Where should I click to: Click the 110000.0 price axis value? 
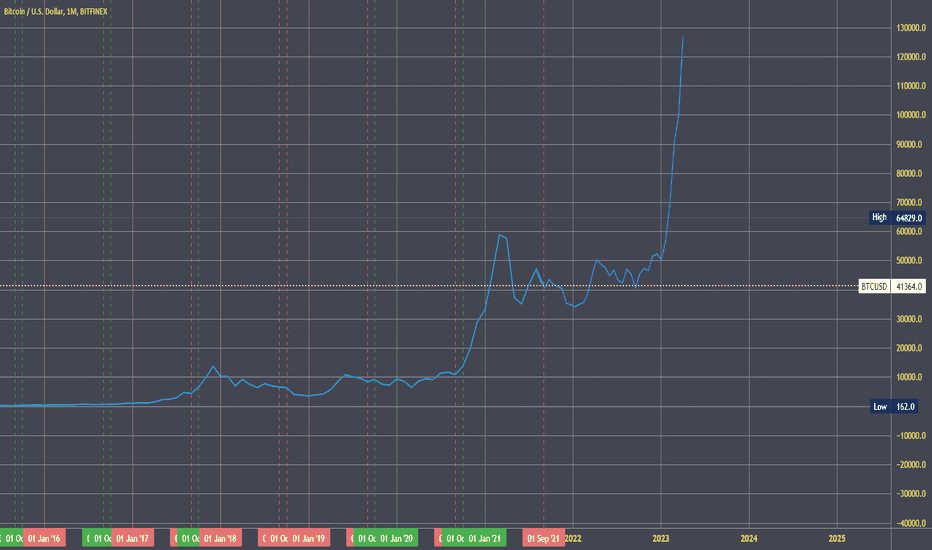pyautogui.click(x=911, y=86)
